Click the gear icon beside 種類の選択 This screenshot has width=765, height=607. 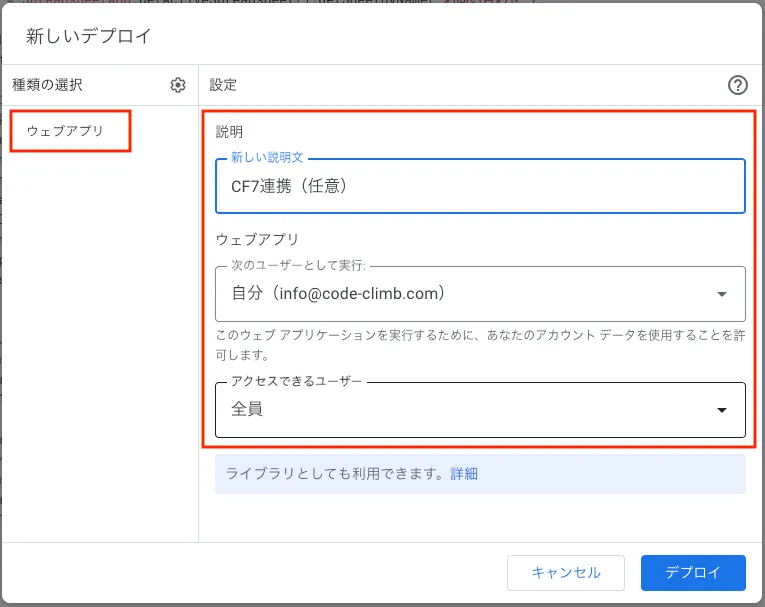tap(178, 85)
